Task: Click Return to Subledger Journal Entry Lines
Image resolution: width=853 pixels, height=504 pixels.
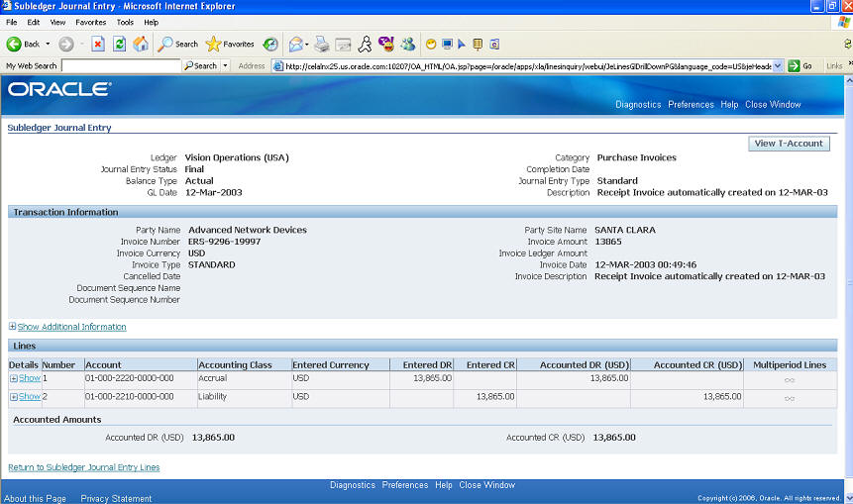Action: click(83, 467)
